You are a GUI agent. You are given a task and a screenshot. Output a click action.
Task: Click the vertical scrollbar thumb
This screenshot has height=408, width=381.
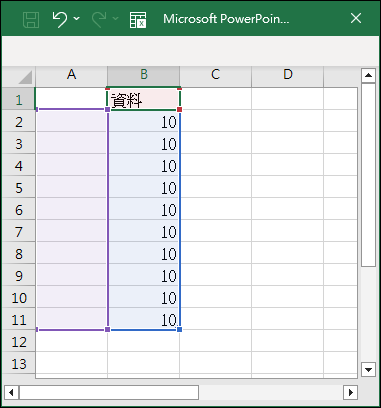point(368,175)
